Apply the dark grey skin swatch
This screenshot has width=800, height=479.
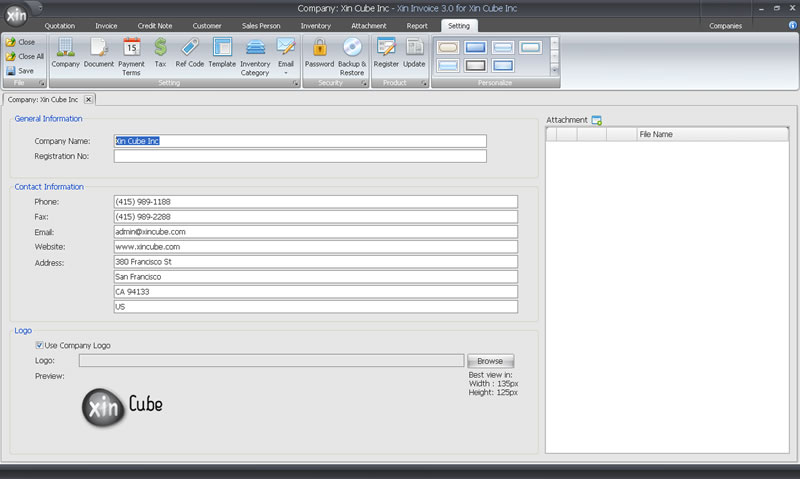click(x=476, y=65)
